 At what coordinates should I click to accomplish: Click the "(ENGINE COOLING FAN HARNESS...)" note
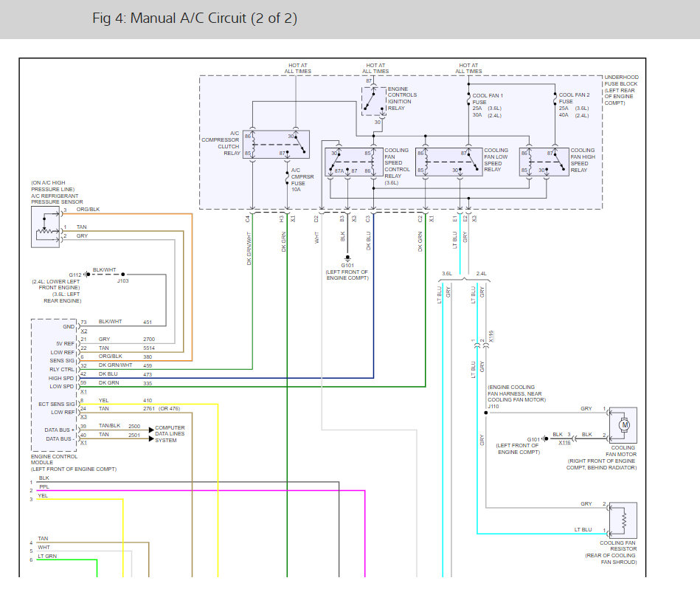click(x=516, y=393)
